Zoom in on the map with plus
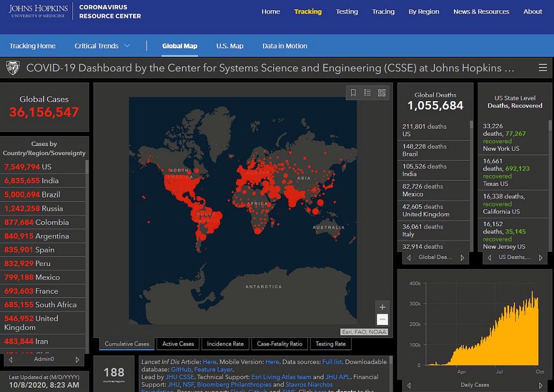554x392 pixels. click(382, 307)
